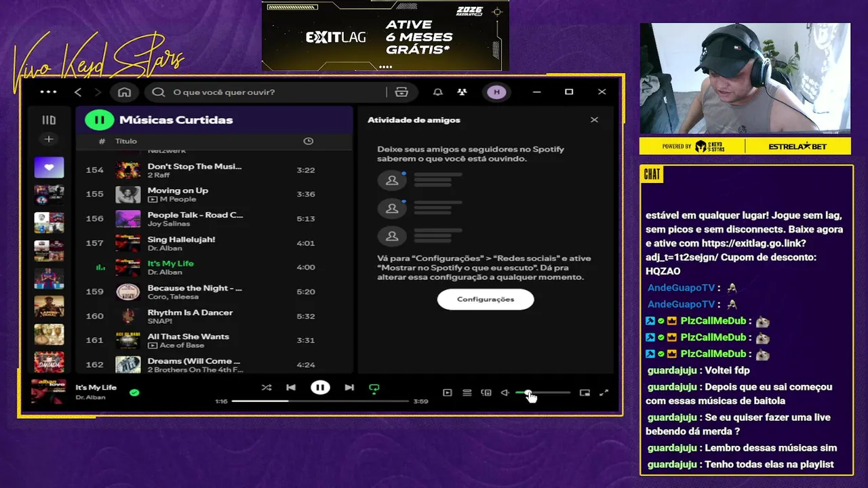Click album art of 'All That She Wants'
Screen dimensions: 868x488
[x=128, y=340]
